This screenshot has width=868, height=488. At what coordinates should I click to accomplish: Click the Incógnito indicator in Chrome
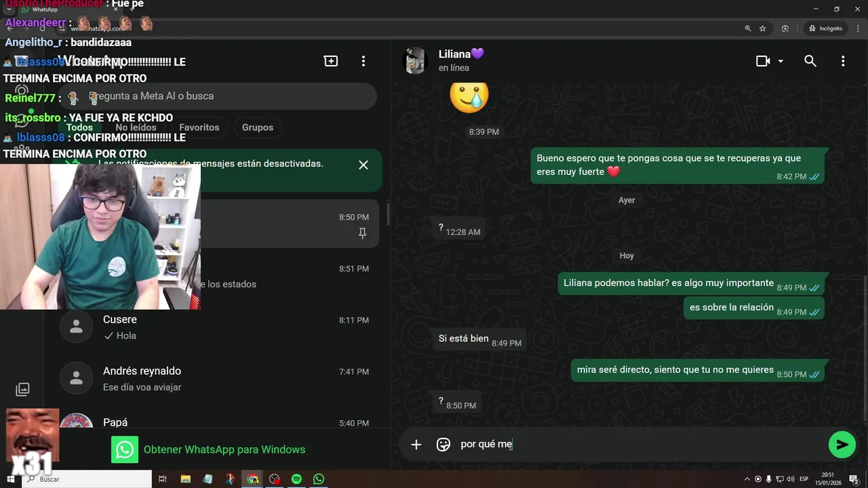point(825,28)
